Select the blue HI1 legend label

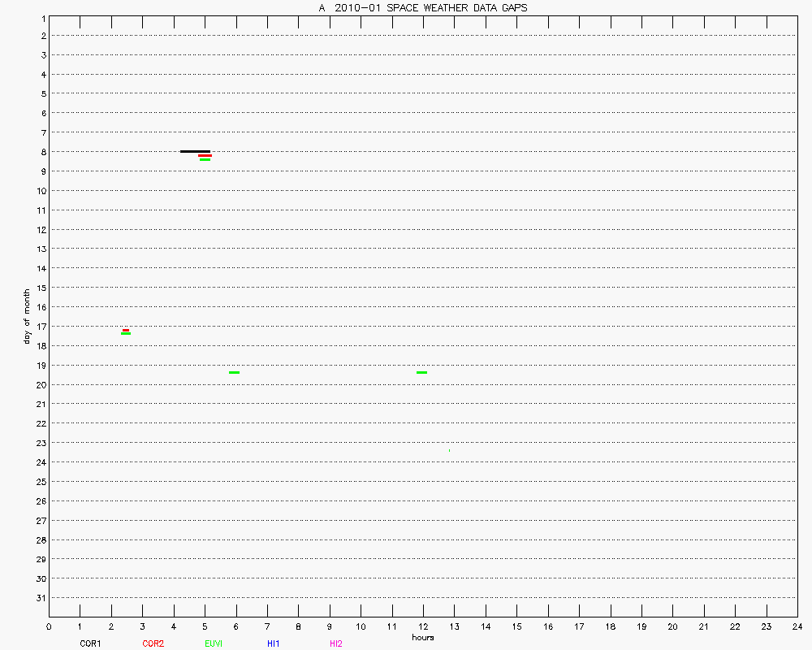[x=273, y=643]
